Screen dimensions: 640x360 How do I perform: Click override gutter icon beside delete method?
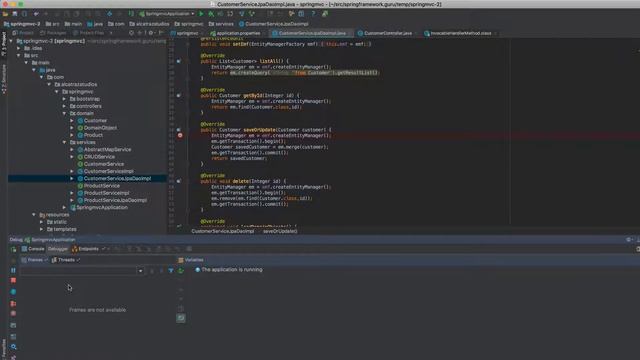point(179,181)
